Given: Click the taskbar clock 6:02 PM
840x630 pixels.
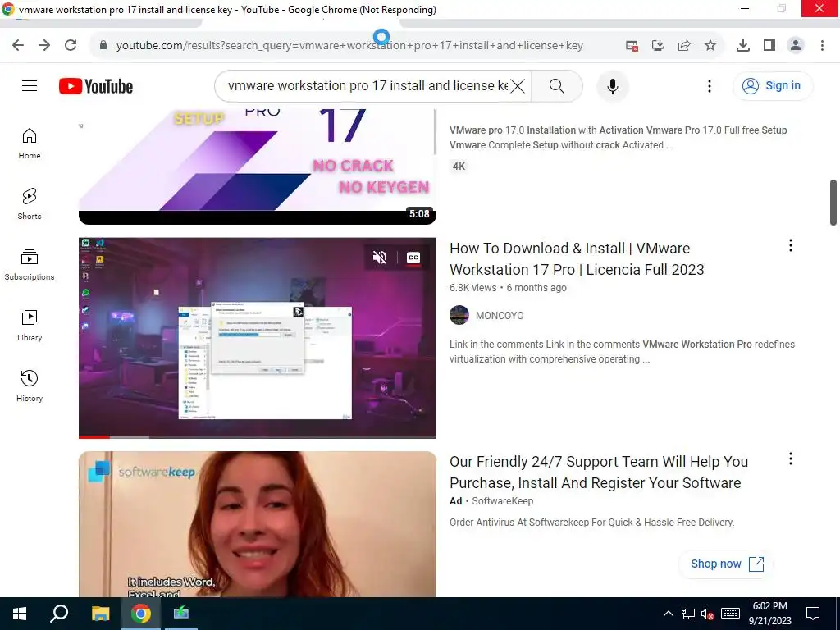Looking at the screenshot, I should [769, 614].
